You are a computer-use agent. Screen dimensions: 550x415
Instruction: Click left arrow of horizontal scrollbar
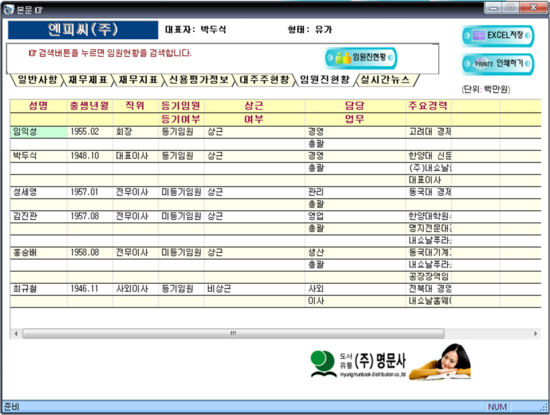tap(16, 333)
